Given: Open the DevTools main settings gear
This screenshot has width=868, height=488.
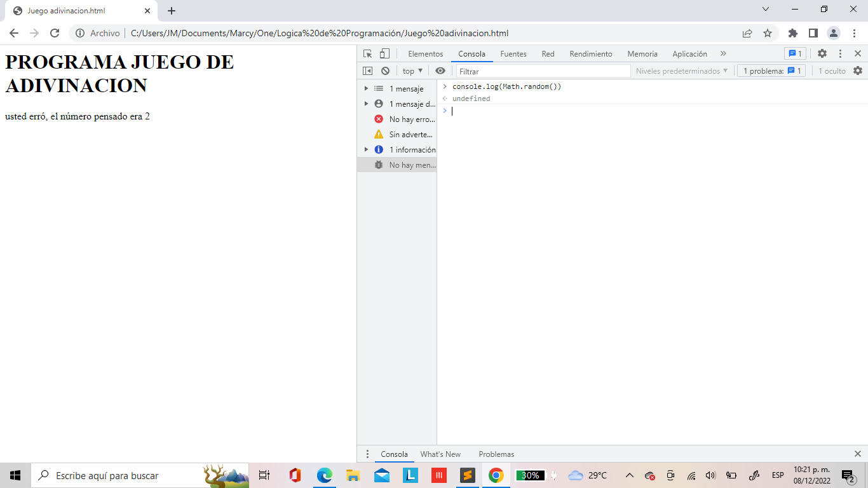Looking at the screenshot, I should [x=822, y=54].
